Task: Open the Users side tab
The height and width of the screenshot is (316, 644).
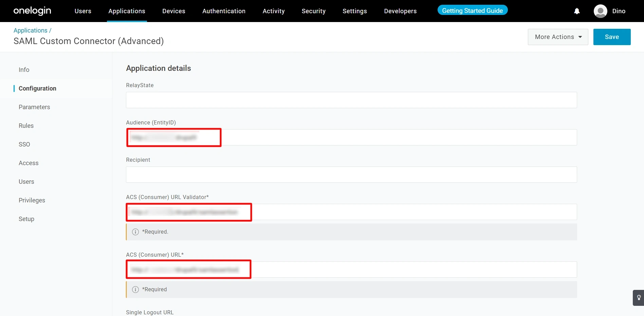Action: (x=26, y=182)
